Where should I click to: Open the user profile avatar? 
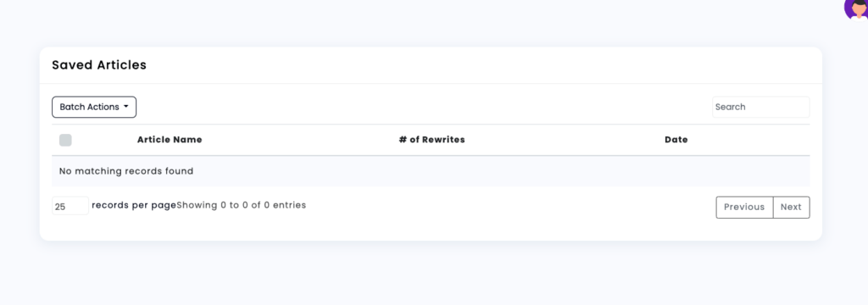(856, 8)
